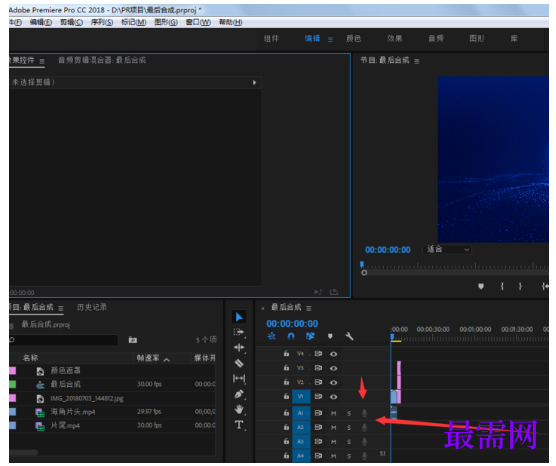Screen dimensions: 556x466
Task: Click Program monitor timecode 00:00:00:00
Action: pos(388,250)
